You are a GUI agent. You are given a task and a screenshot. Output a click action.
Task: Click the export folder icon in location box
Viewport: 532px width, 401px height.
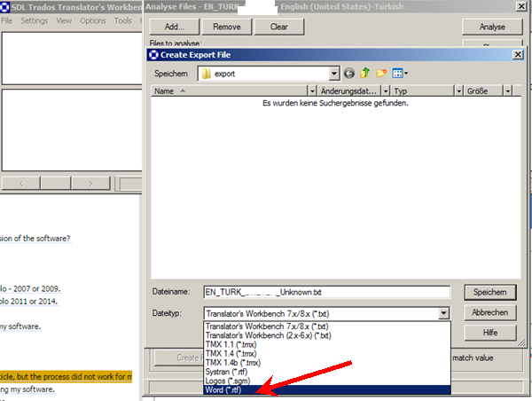pyautogui.click(x=207, y=74)
